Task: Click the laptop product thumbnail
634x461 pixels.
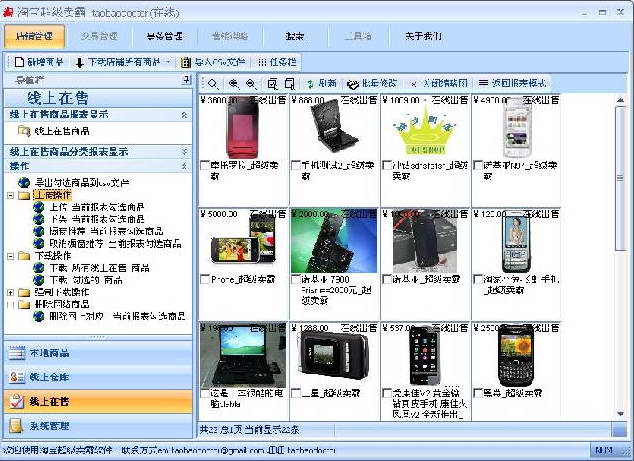Action: point(243,356)
